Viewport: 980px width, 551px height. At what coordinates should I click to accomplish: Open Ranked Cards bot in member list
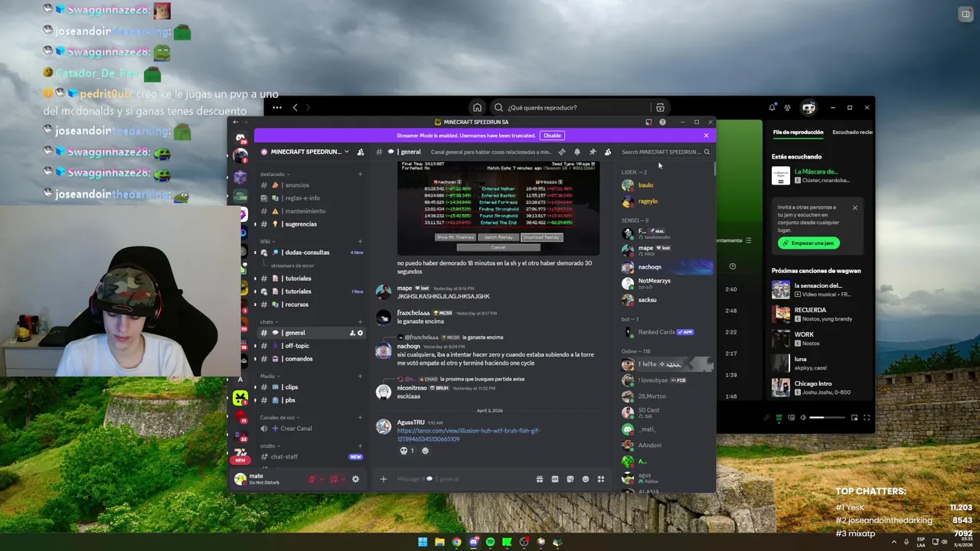[x=666, y=332]
